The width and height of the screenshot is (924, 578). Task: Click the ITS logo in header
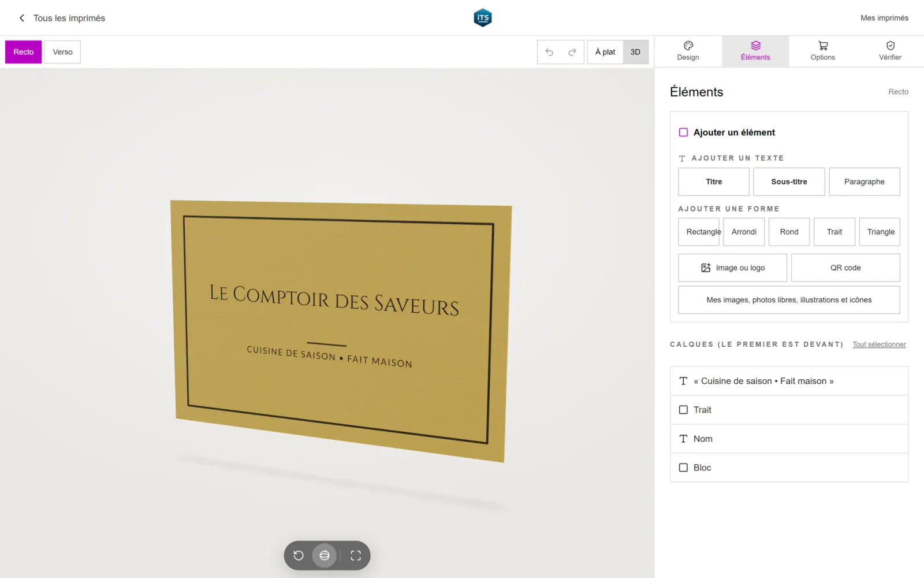tap(482, 18)
